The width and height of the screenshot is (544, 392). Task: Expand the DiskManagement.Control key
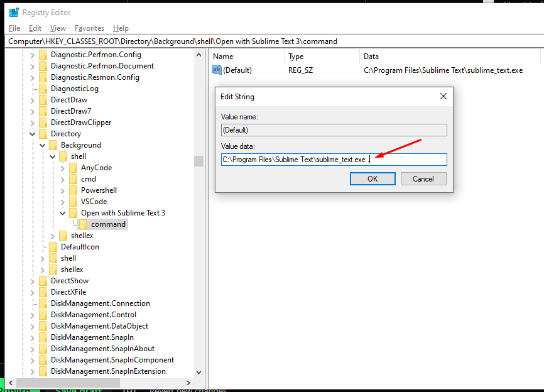[x=32, y=315]
